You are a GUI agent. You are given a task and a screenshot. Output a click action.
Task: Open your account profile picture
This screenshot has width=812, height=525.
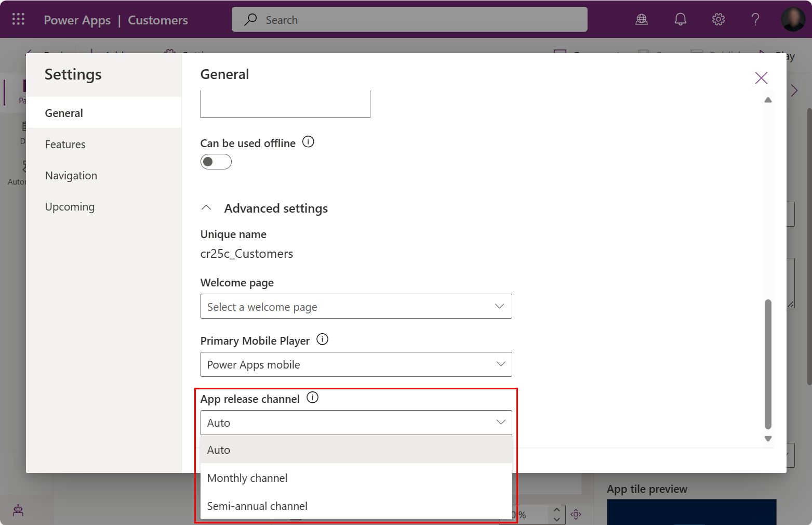(793, 19)
